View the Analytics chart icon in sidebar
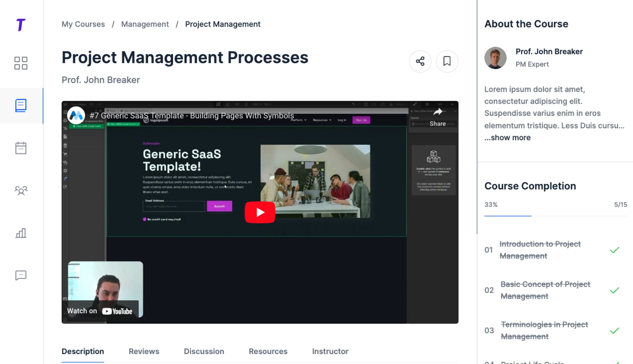This screenshot has height=364, width=633. coord(21,233)
